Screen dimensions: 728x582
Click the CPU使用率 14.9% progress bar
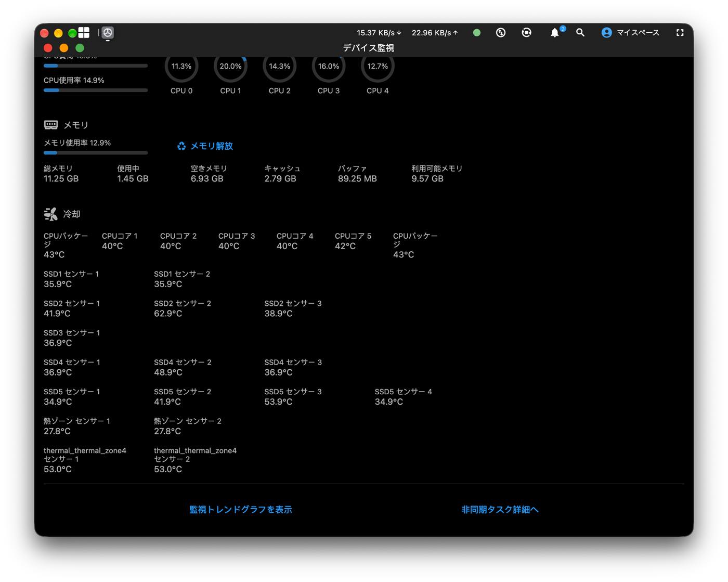pos(96,90)
